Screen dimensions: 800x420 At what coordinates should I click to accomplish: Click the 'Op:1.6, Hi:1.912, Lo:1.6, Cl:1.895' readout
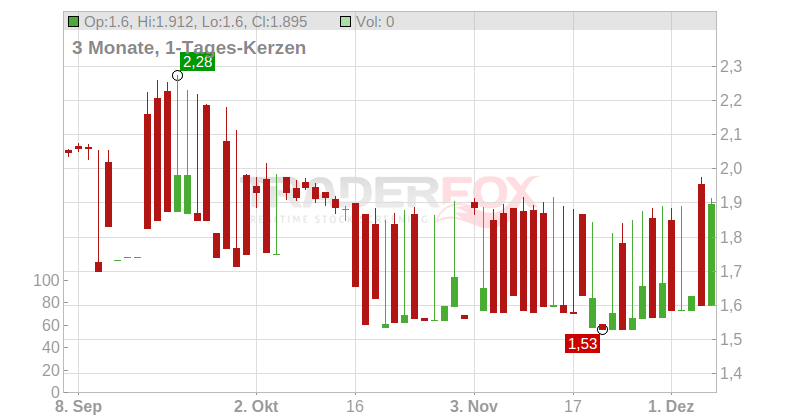(x=195, y=21)
